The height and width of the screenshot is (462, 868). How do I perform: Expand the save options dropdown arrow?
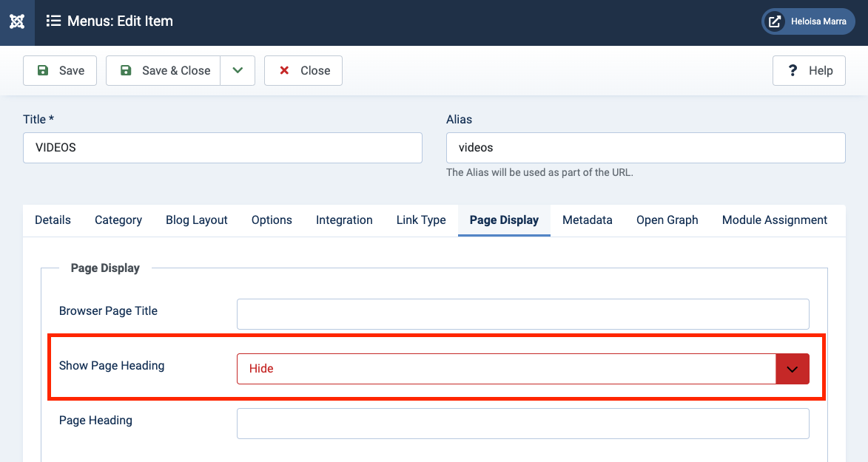click(x=238, y=71)
